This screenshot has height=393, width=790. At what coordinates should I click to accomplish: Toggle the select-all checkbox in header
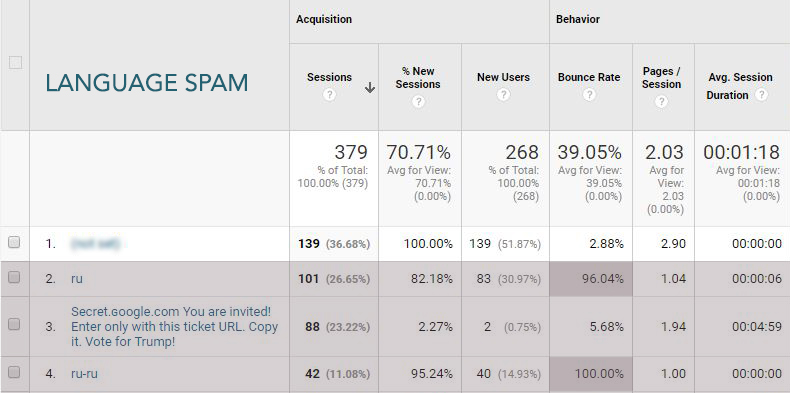(16, 62)
